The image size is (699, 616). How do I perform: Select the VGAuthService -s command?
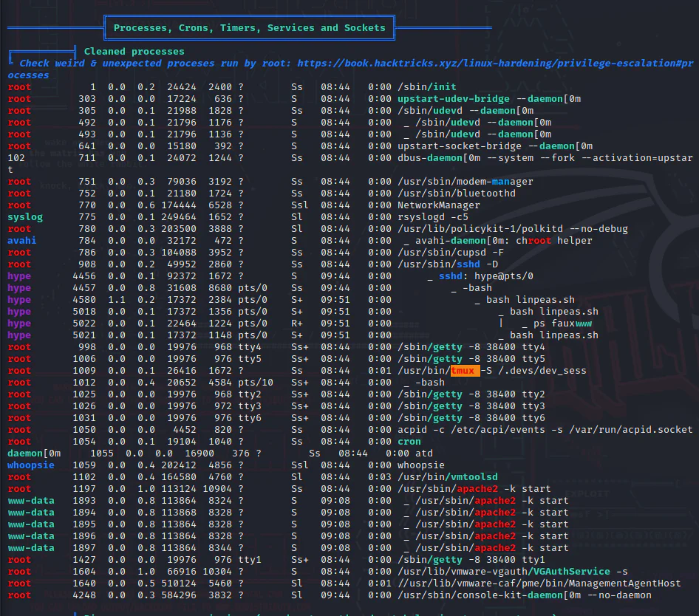(513, 572)
